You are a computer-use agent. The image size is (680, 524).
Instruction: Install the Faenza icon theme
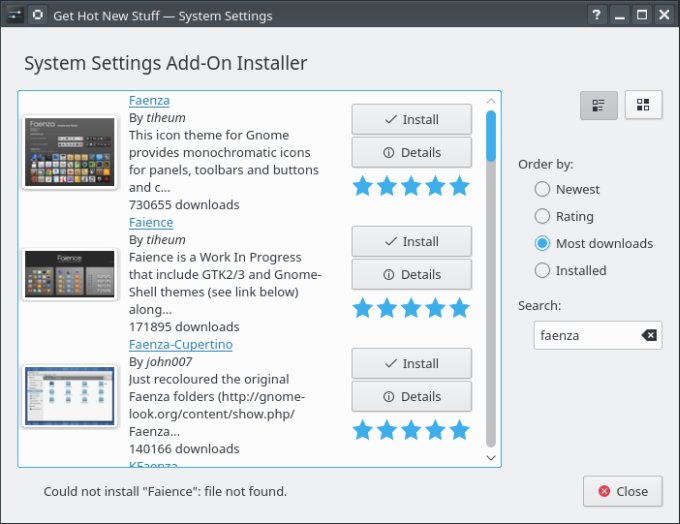click(x=411, y=119)
